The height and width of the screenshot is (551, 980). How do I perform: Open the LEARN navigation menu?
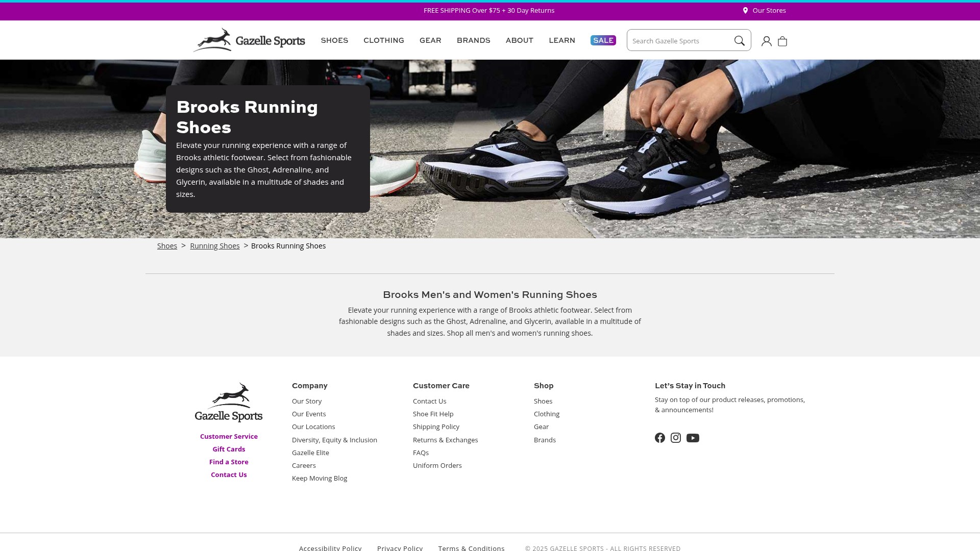[x=562, y=40]
